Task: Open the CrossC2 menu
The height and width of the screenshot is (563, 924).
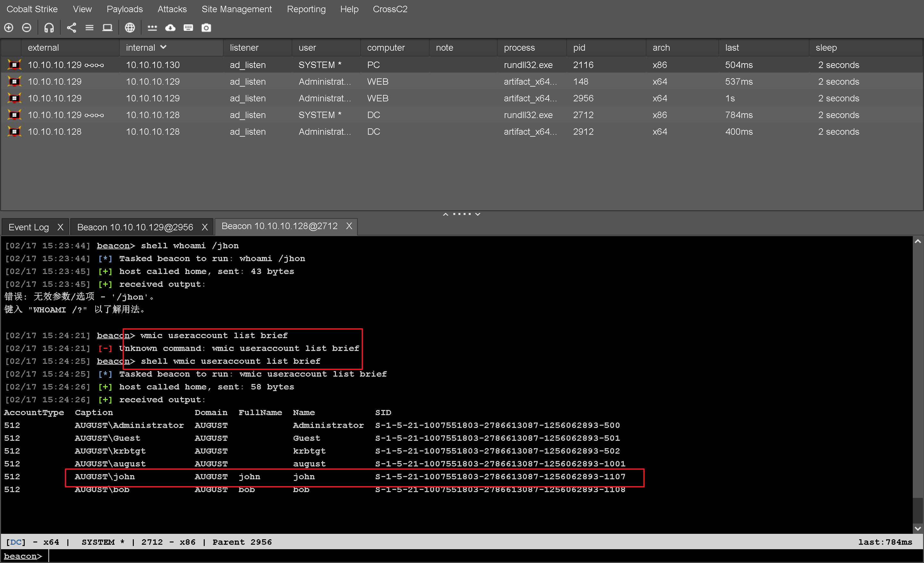Action: coord(389,9)
